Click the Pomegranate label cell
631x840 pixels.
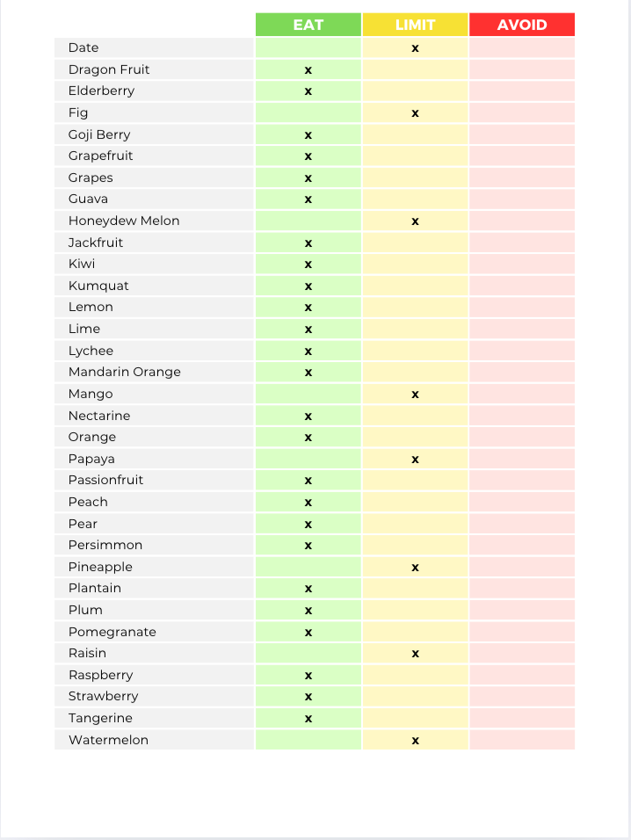pos(112,632)
